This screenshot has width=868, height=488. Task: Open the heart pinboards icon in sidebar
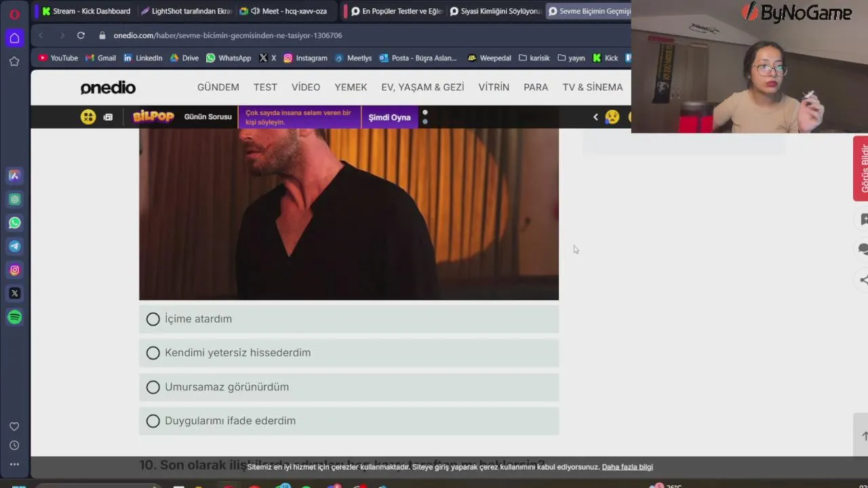click(x=14, y=426)
